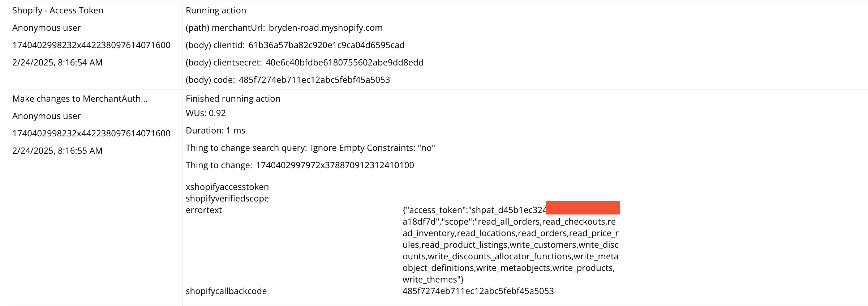This screenshot has width=868, height=306.
Task: Click the 'Shopify - Access Token' action name
Action: click(58, 10)
